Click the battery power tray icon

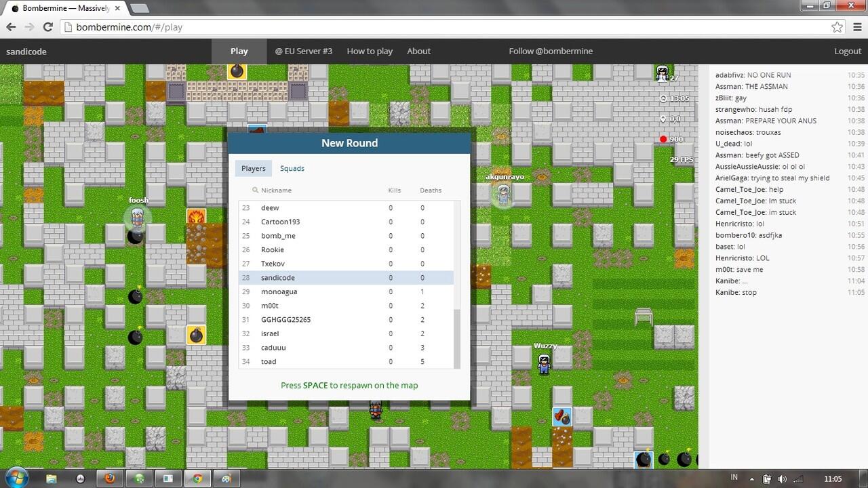click(x=767, y=479)
